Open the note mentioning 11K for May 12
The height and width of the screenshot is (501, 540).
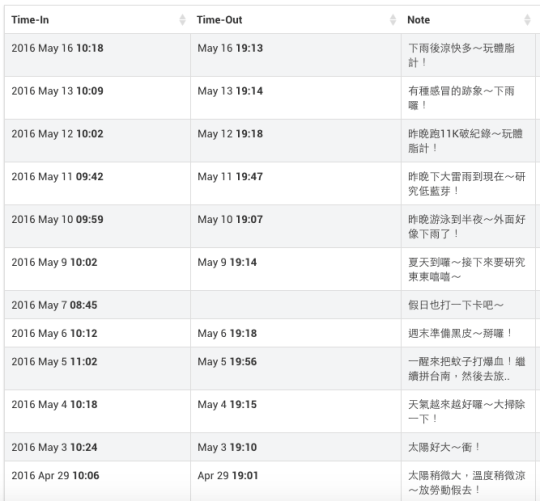point(468,141)
